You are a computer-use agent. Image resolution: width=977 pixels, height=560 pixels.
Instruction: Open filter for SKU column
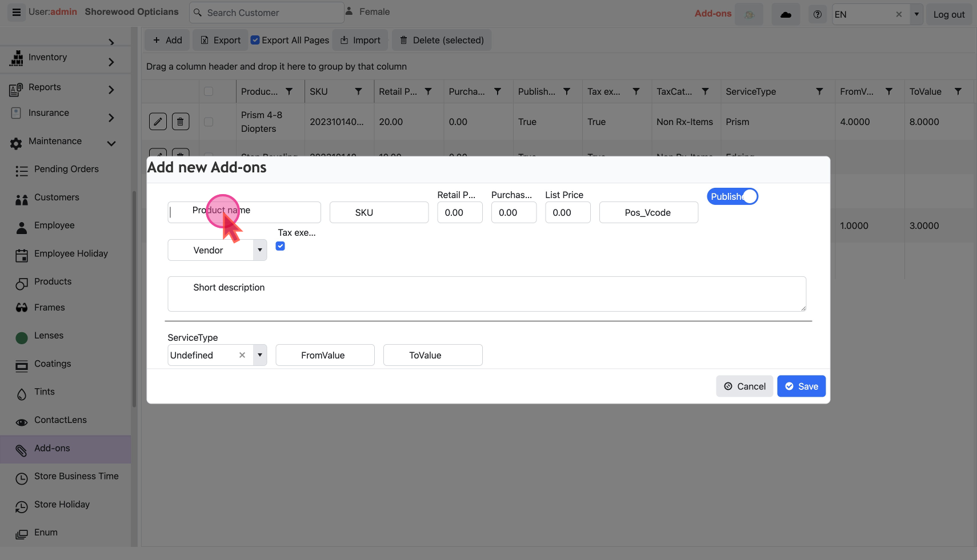point(358,91)
